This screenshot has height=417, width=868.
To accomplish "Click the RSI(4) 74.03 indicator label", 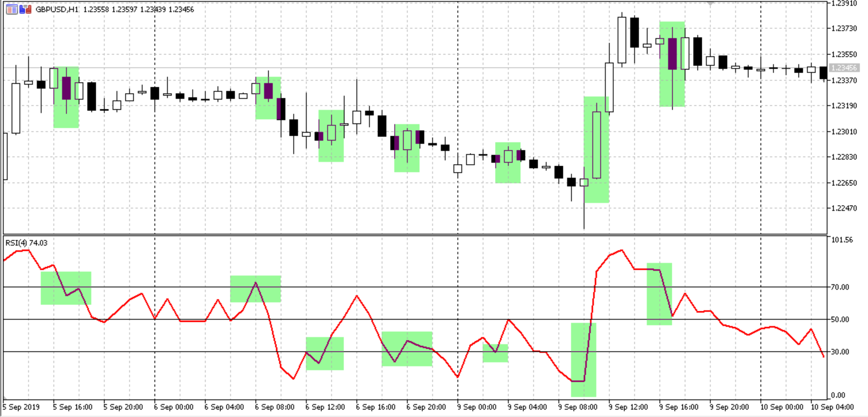I will coord(26,243).
